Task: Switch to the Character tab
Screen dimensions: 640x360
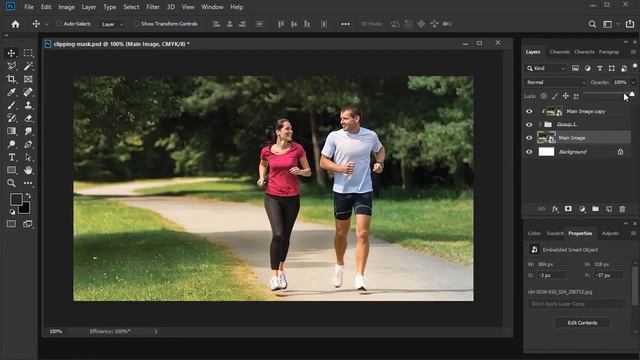Action: coord(584,52)
